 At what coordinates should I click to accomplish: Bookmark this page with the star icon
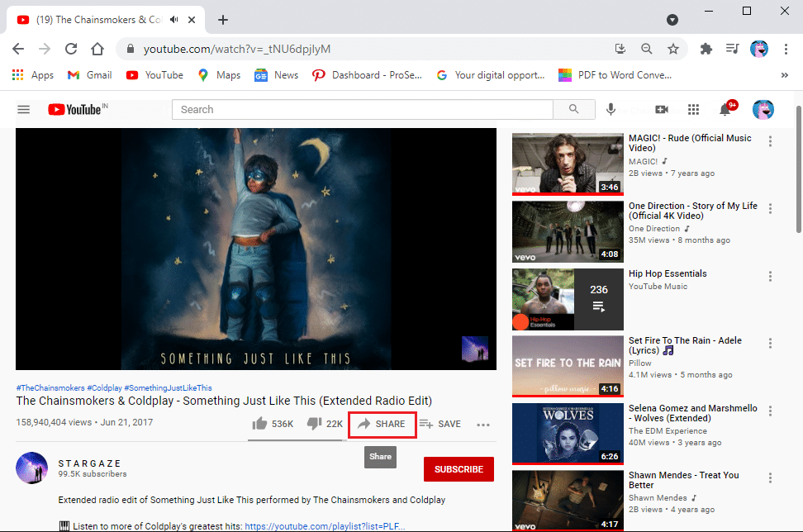673,49
